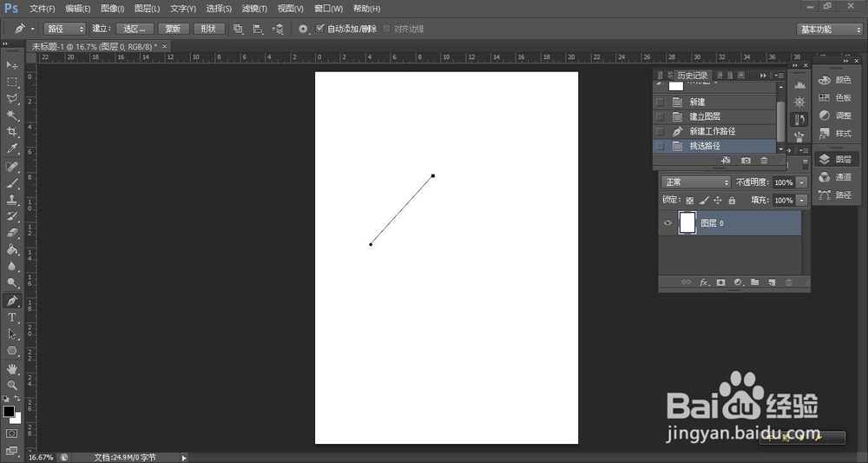Select the Brush tool
Image resolution: width=868 pixels, height=463 pixels.
11,182
